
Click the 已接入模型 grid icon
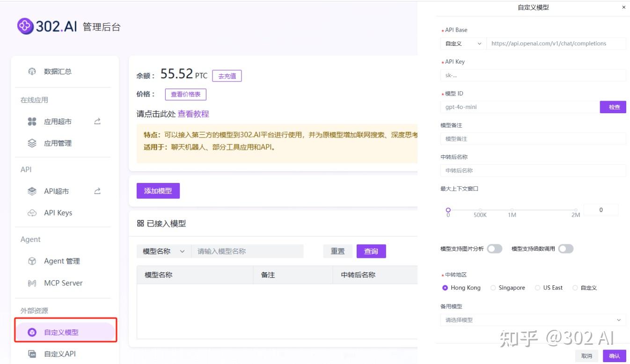[x=140, y=224]
